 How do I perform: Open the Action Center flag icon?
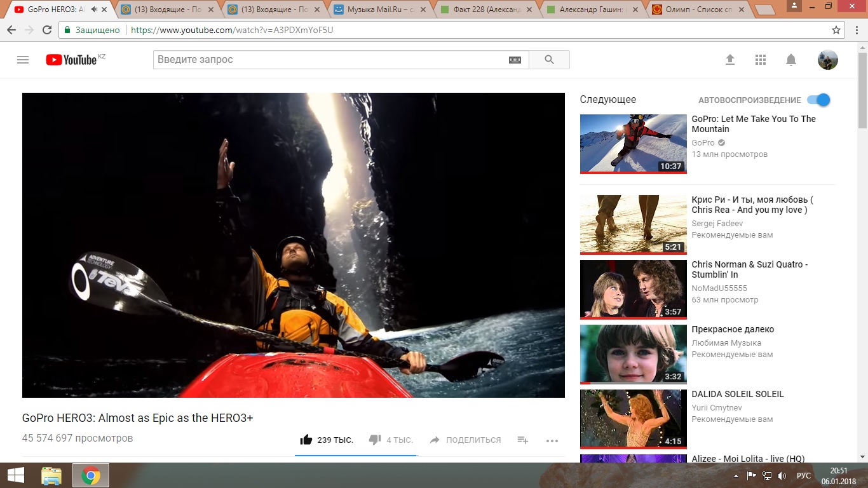click(752, 475)
